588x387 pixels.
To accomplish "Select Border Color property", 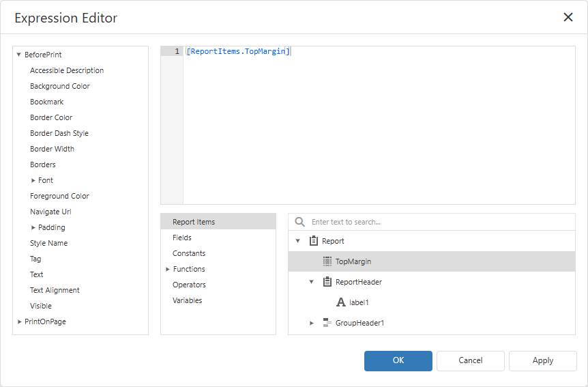I will [51, 117].
